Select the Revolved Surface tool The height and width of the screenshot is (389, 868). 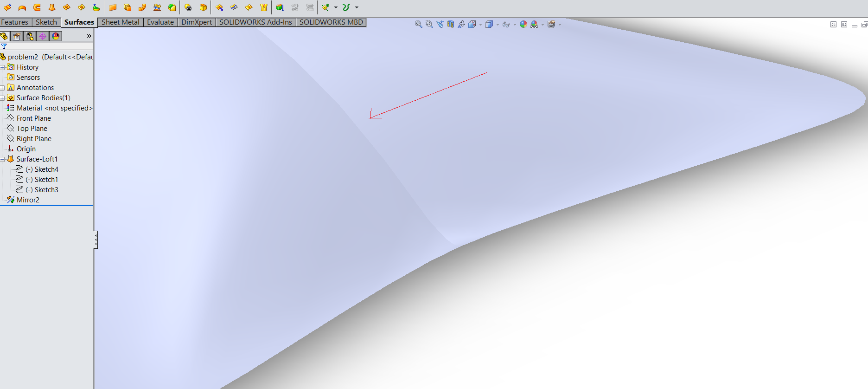click(x=22, y=7)
